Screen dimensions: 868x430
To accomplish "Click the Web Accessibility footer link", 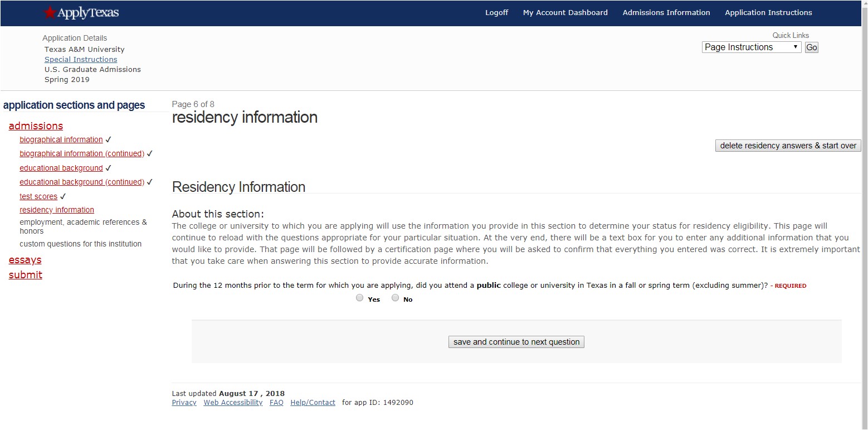I will [x=232, y=402].
